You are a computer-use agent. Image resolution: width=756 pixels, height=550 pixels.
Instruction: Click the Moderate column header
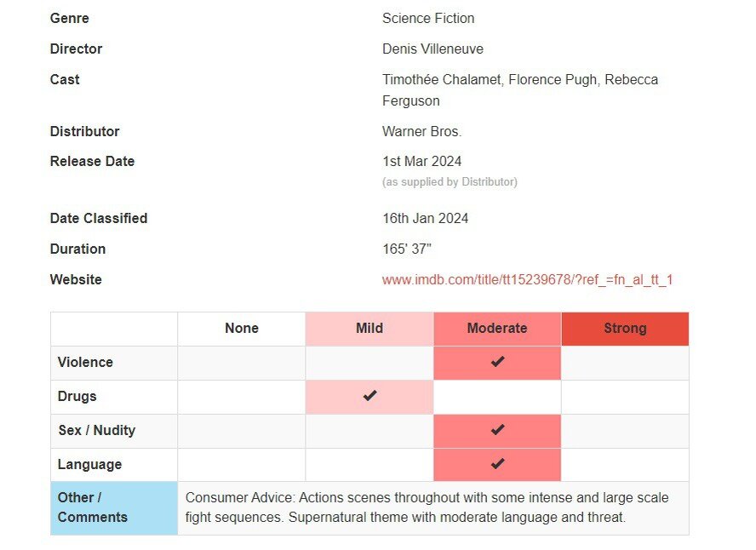point(497,329)
